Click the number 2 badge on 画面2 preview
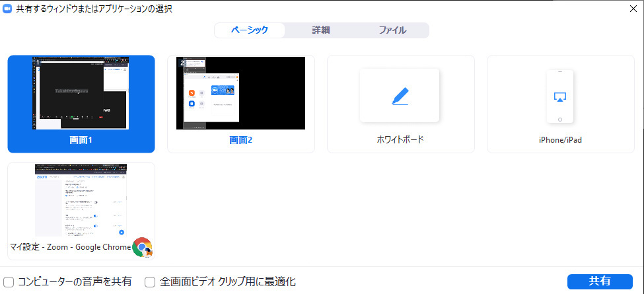This screenshot has width=644, height=294. (x=182, y=63)
